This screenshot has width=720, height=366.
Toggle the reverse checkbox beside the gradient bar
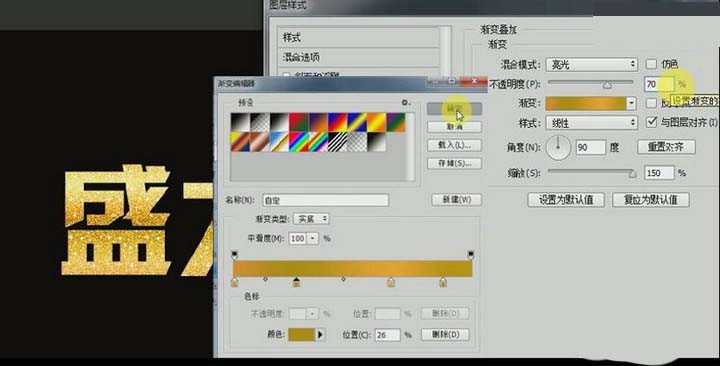[651, 103]
